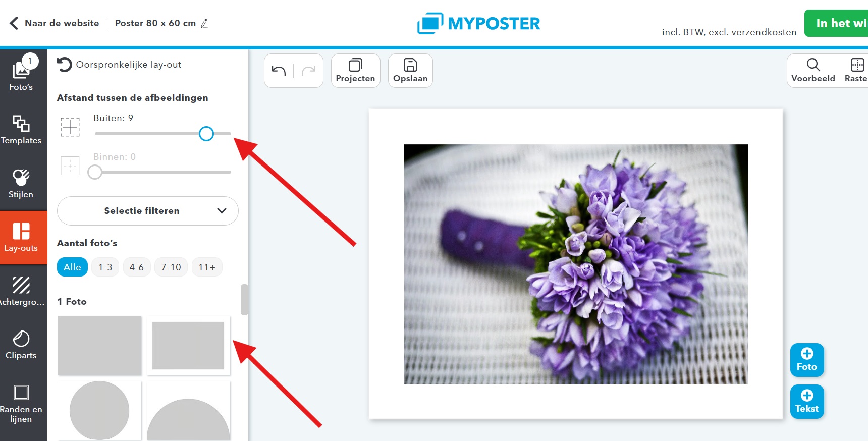Viewport: 868px width, 441px height.
Task: Open the Voorbeeld preview magnifier
Action: tap(813, 71)
